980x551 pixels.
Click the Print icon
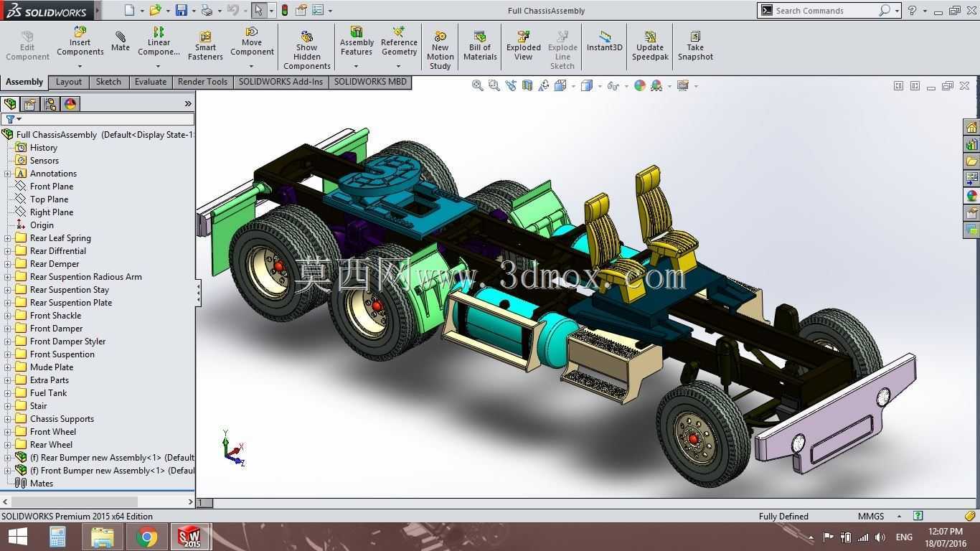(207, 10)
